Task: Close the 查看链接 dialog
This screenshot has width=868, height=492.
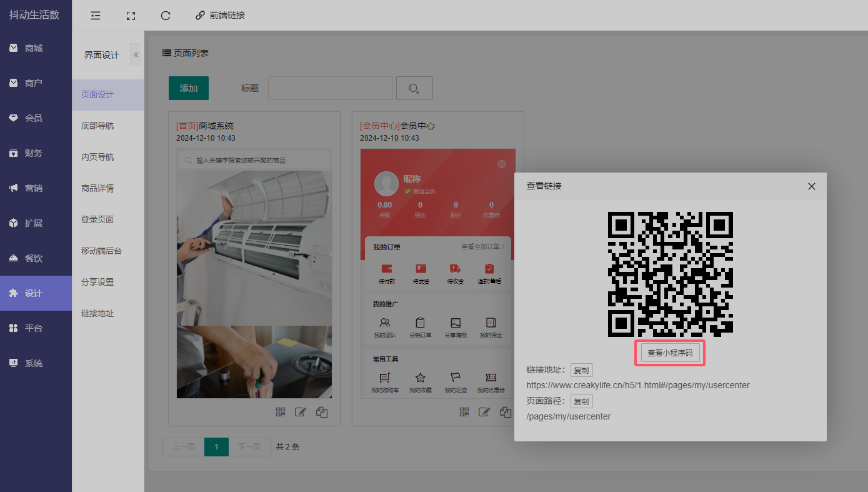Action: pos(812,186)
